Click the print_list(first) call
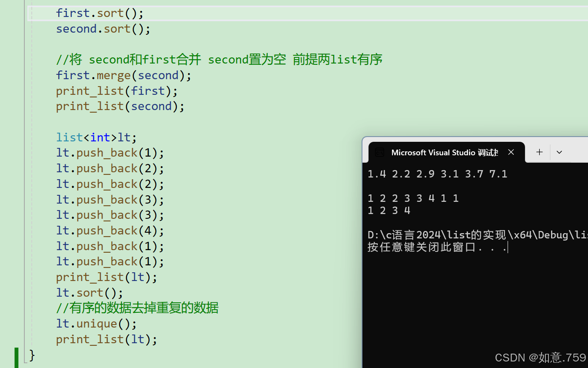The width and height of the screenshot is (588, 368). click(116, 91)
